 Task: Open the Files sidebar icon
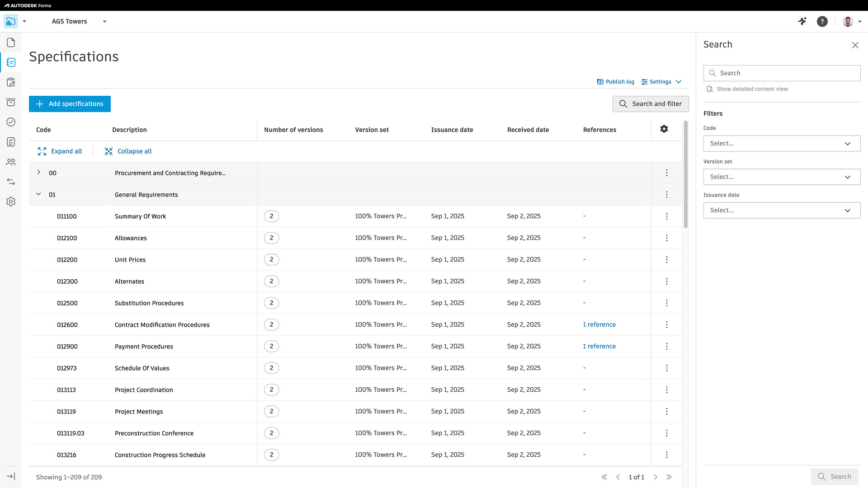pyautogui.click(x=11, y=42)
